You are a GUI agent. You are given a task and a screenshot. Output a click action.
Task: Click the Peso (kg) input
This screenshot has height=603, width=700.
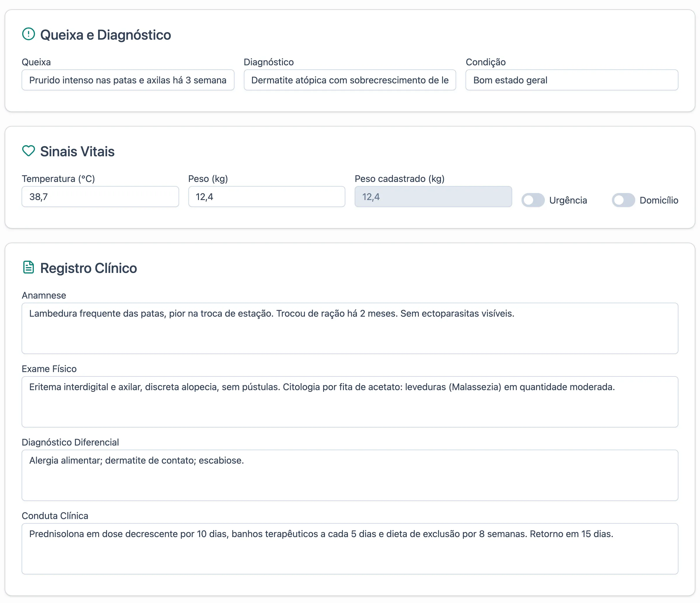pyautogui.click(x=267, y=197)
